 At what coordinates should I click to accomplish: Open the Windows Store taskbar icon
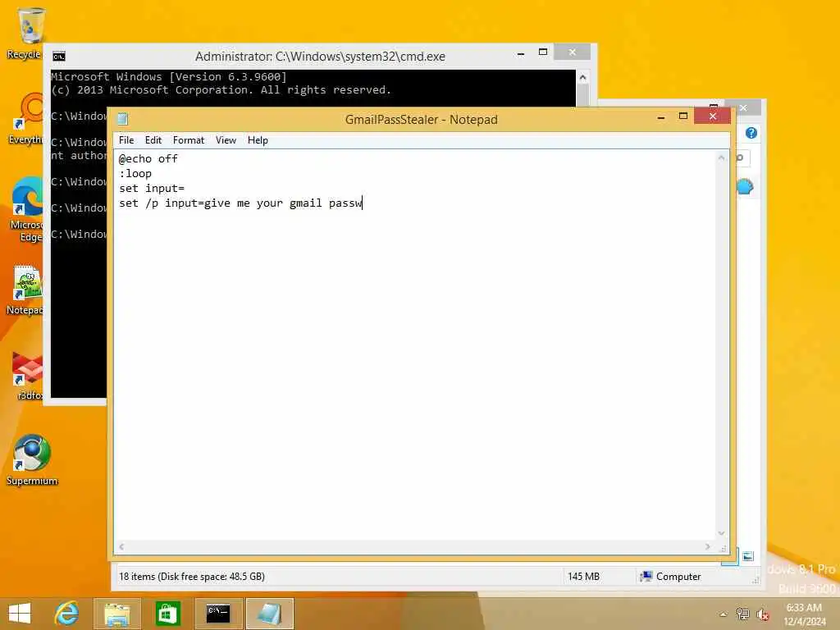point(167,614)
